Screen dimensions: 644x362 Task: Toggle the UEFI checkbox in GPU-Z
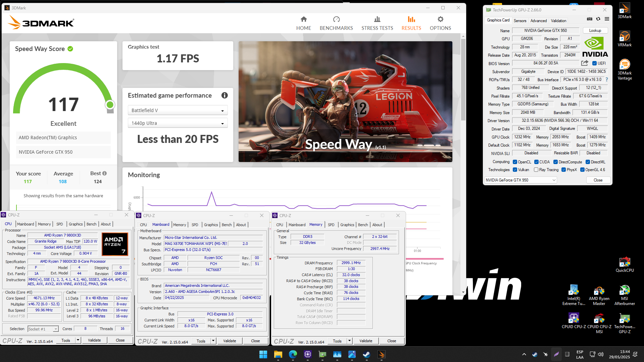[x=594, y=63]
